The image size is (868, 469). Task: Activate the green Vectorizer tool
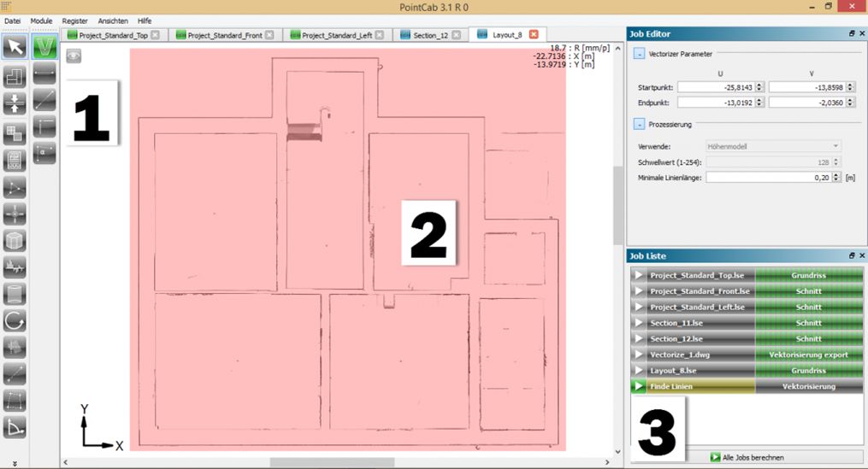[x=44, y=47]
